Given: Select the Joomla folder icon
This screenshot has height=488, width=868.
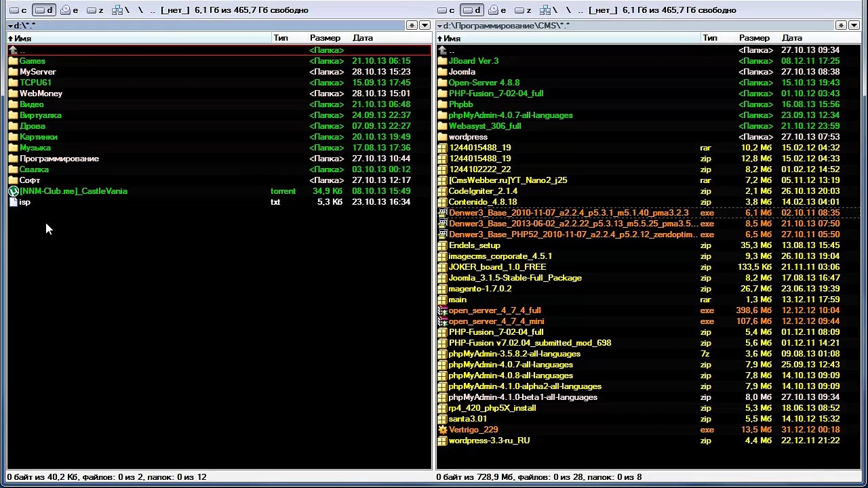Looking at the screenshot, I should (x=443, y=72).
